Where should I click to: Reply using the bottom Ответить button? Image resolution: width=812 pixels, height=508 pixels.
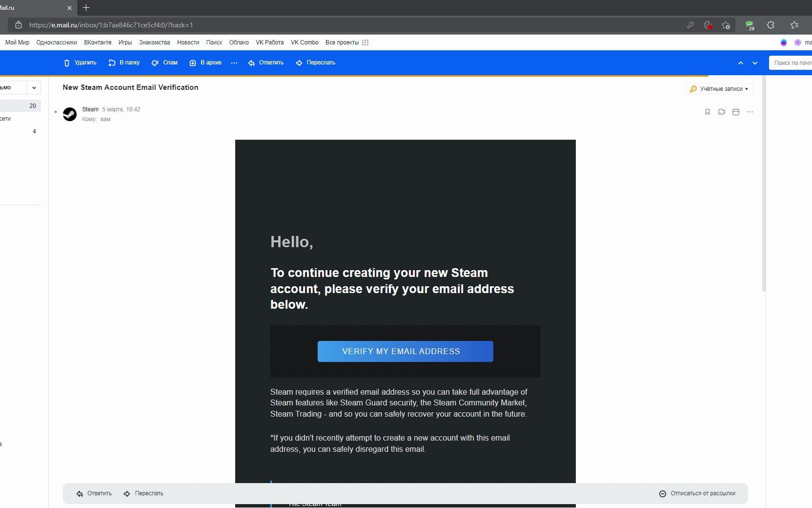pos(94,493)
